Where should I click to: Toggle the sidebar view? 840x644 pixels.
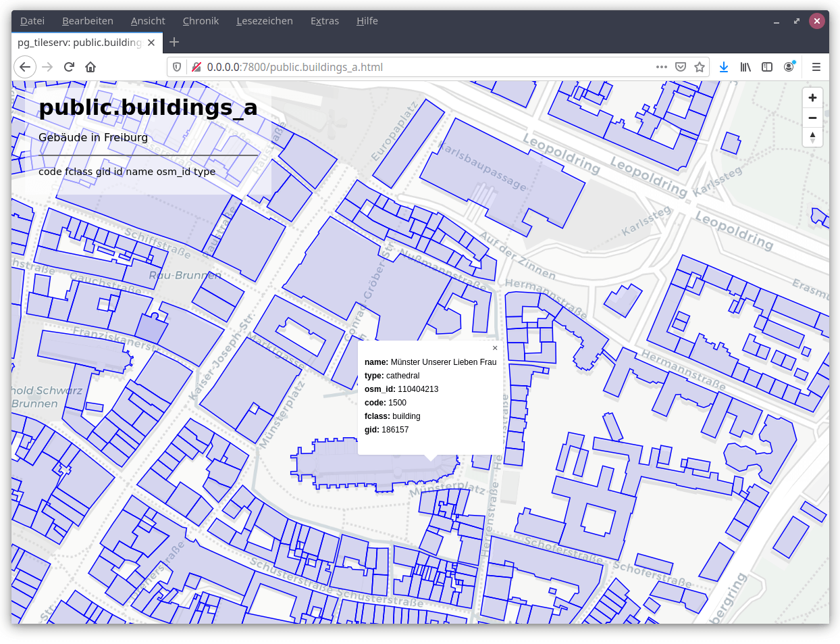767,67
